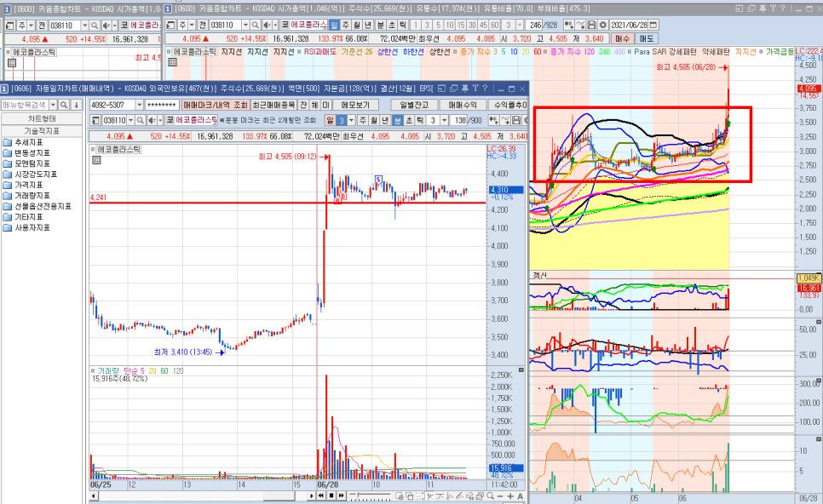Select the 차트형태 tab

point(42,118)
